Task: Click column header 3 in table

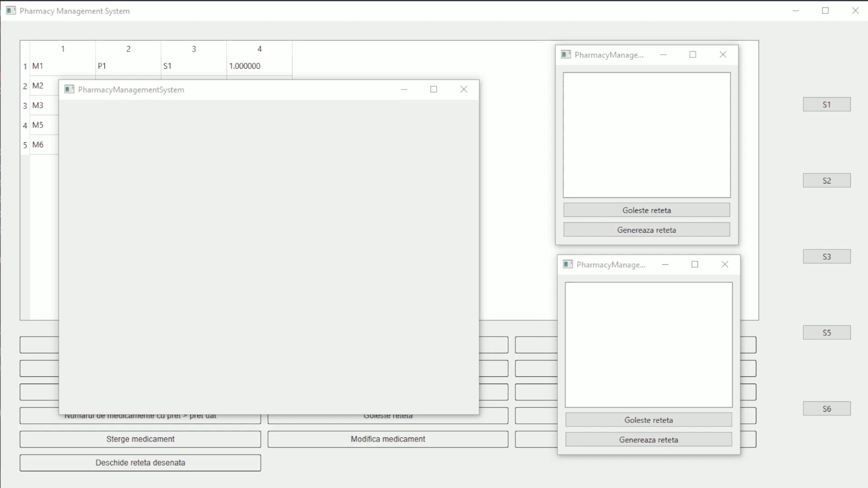Action: 193,49
